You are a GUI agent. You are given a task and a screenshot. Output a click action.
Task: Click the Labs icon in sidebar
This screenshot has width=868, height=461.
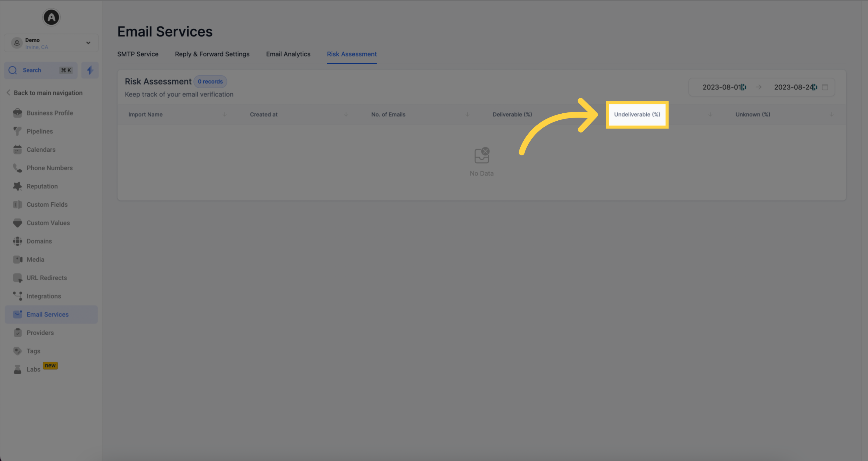click(x=17, y=369)
